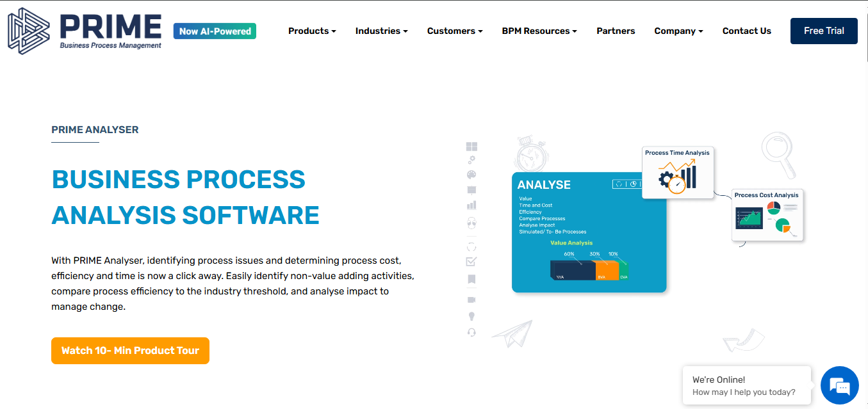Click the color palette sidebar icon

pyautogui.click(x=471, y=174)
